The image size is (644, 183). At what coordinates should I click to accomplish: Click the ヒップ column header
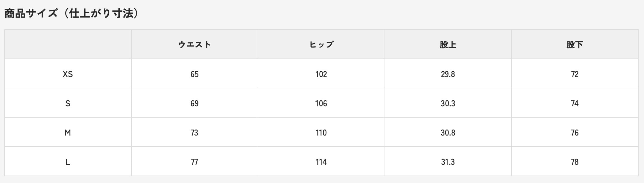pos(321,44)
